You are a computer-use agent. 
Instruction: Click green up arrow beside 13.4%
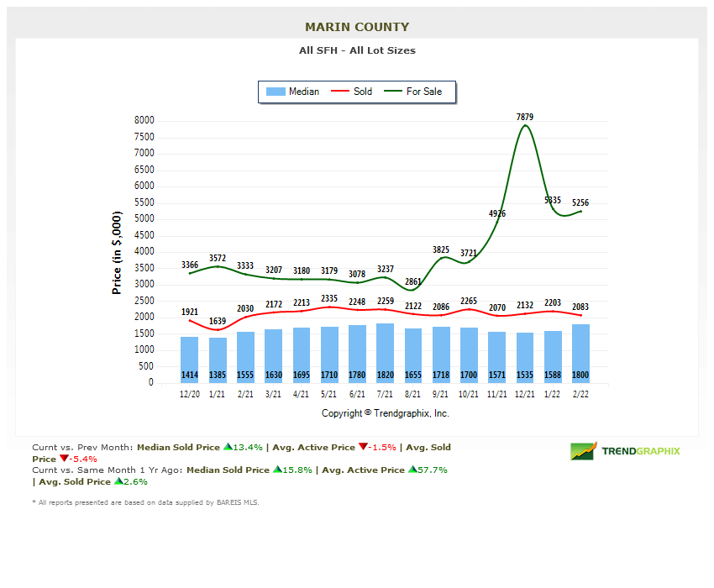pos(227,448)
